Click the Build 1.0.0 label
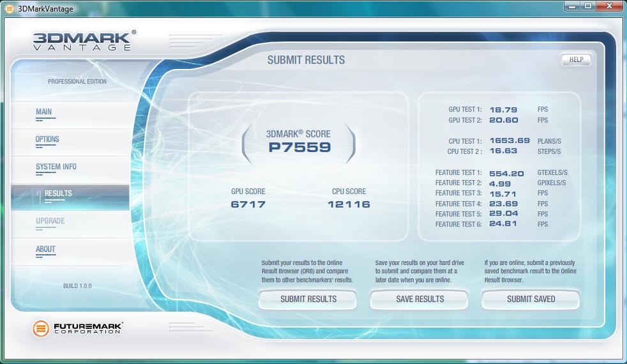Screen dimensions: 627x364 point(77,286)
